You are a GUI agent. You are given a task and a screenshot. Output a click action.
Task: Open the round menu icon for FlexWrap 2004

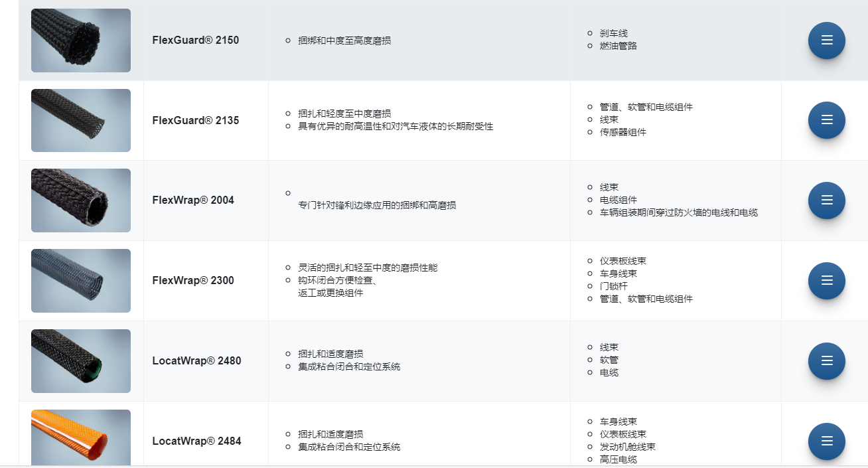point(826,200)
